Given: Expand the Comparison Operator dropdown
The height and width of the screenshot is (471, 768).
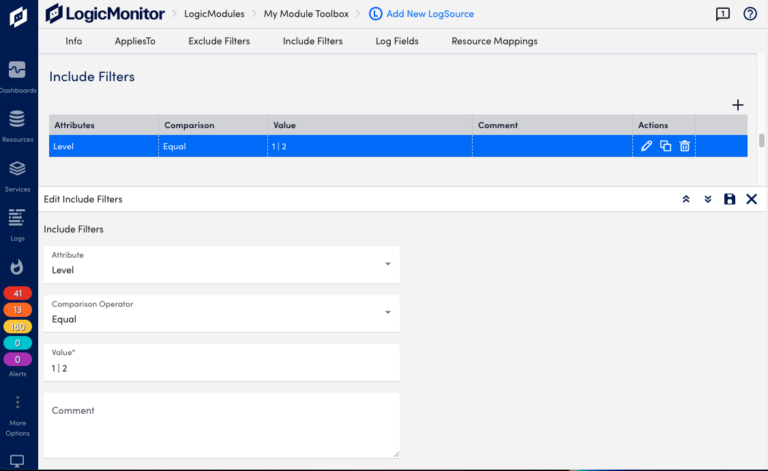Looking at the screenshot, I should (x=387, y=313).
